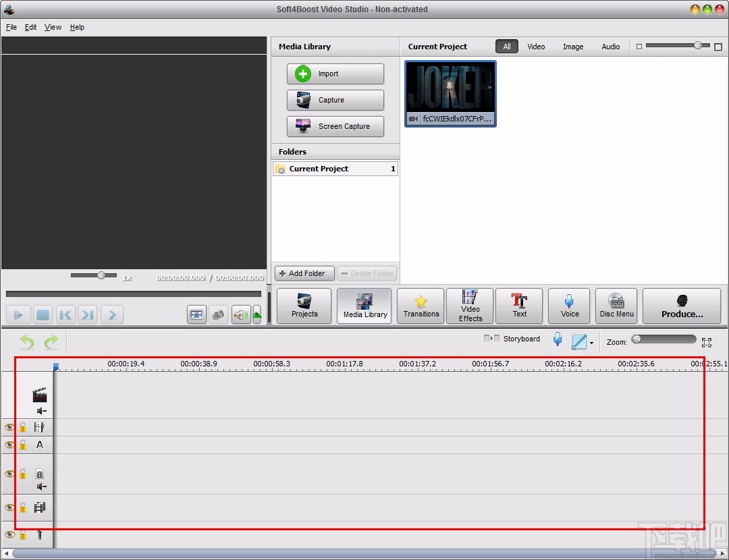
Task: Click the snapshot camera icon under preview
Action: pyautogui.click(x=218, y=314)
